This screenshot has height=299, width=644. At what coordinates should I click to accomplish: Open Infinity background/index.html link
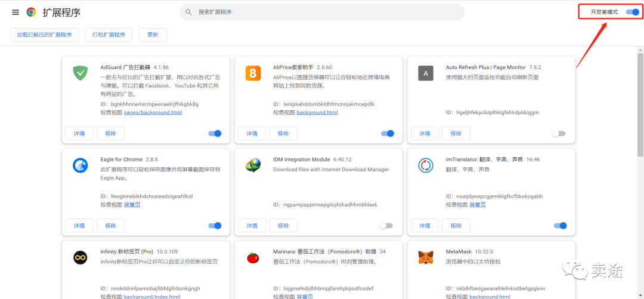[x=152, y=297]
